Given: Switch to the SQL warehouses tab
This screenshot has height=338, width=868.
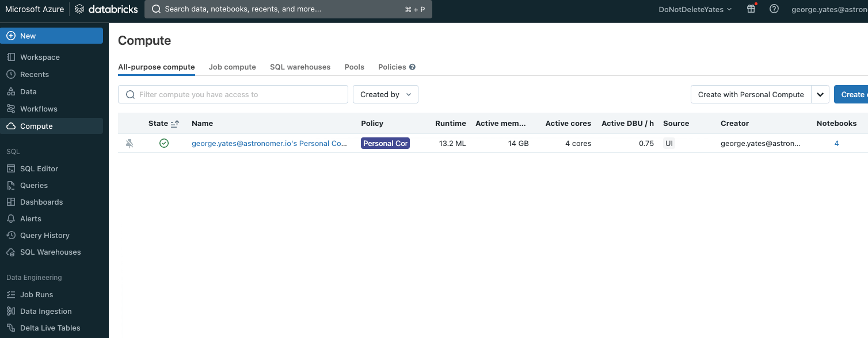Looking at the screenshot, I should 300,67.
